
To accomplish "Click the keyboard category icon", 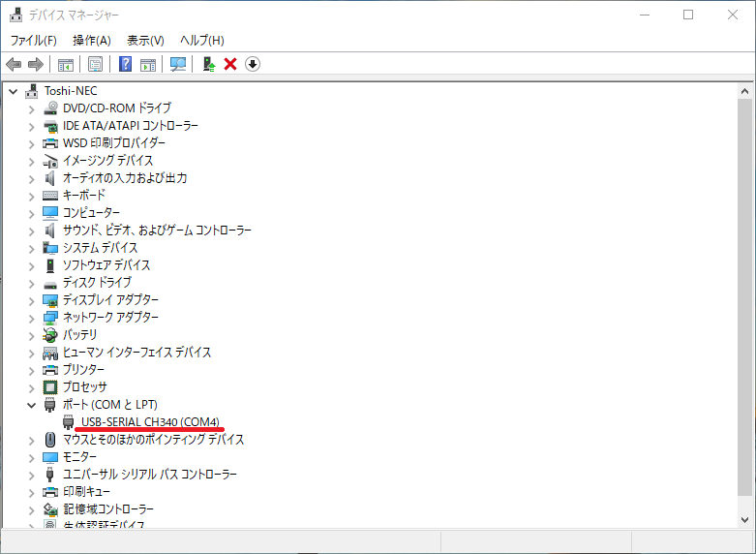I will pyautogui.click(x=50, y=196).
